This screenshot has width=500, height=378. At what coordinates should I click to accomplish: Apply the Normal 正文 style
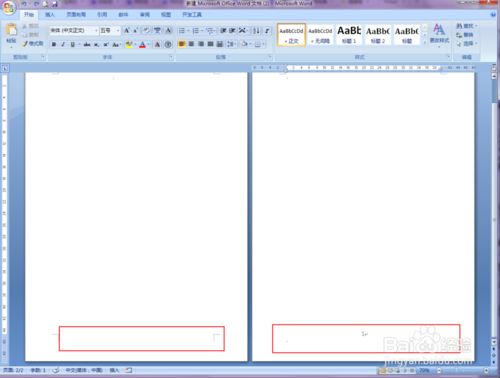pyautogui.click(x=291, y=35)
